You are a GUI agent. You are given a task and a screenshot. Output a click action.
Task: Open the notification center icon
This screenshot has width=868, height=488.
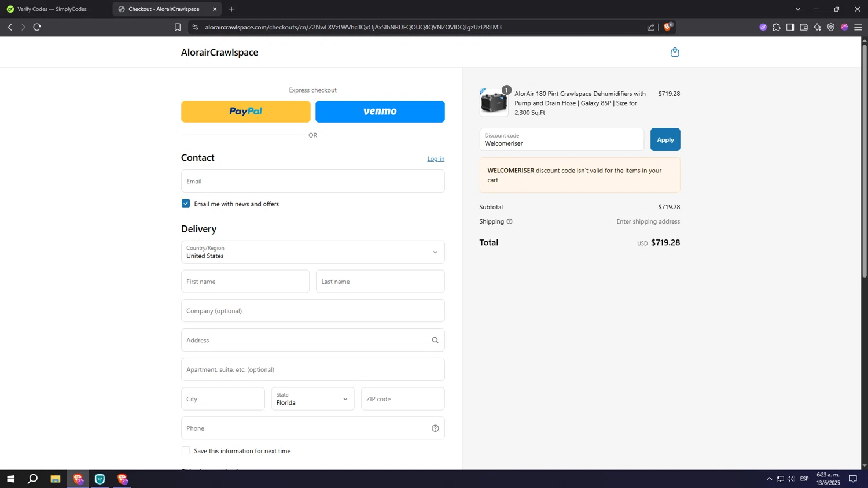click(x=853, y=479)
